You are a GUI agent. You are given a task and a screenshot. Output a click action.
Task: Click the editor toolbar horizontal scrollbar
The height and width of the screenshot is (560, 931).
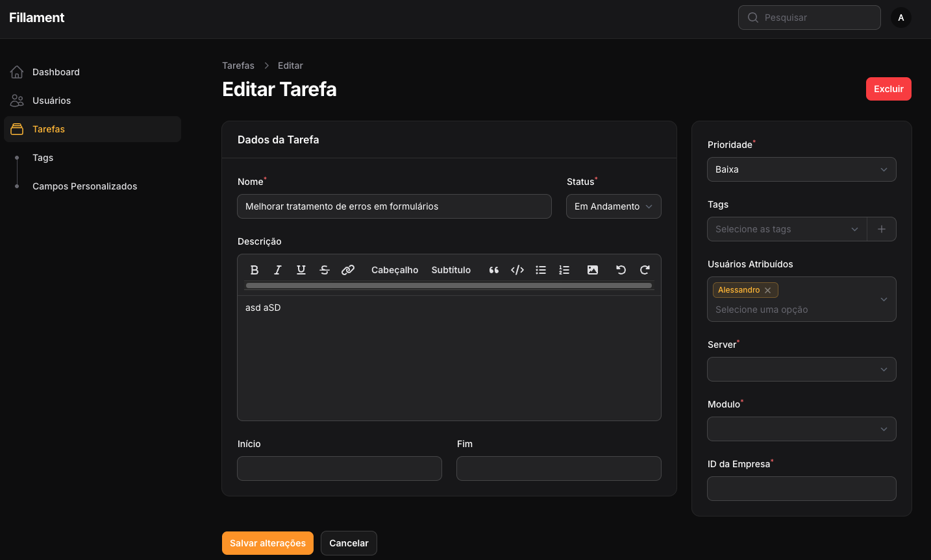tap(449, 286)
